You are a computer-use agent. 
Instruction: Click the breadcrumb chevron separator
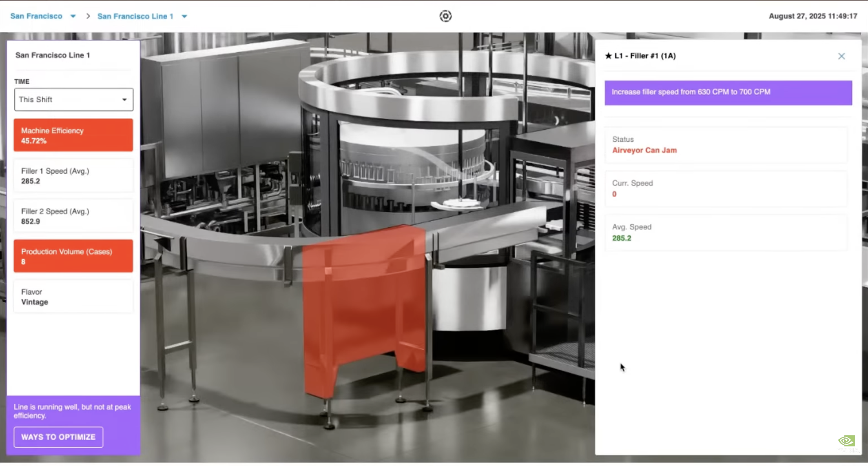(x=88, y=16)
